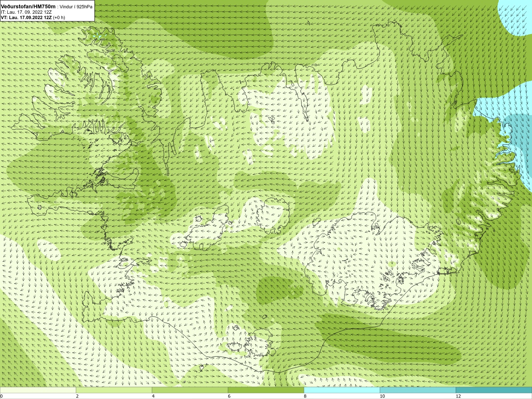Click the legend value label '6'
The image size is (532, 399).
[229, 396]
